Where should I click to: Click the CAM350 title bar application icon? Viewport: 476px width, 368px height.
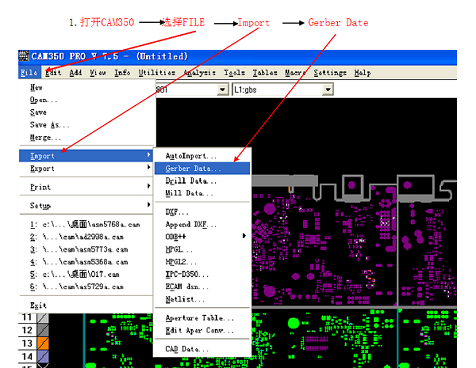click(x=23, y=56)
